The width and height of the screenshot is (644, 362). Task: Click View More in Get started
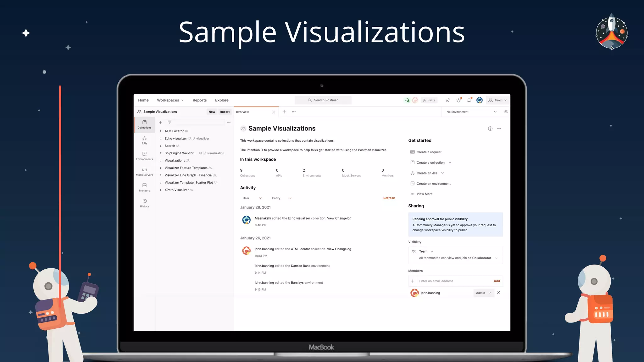click(x=421, y=194)
